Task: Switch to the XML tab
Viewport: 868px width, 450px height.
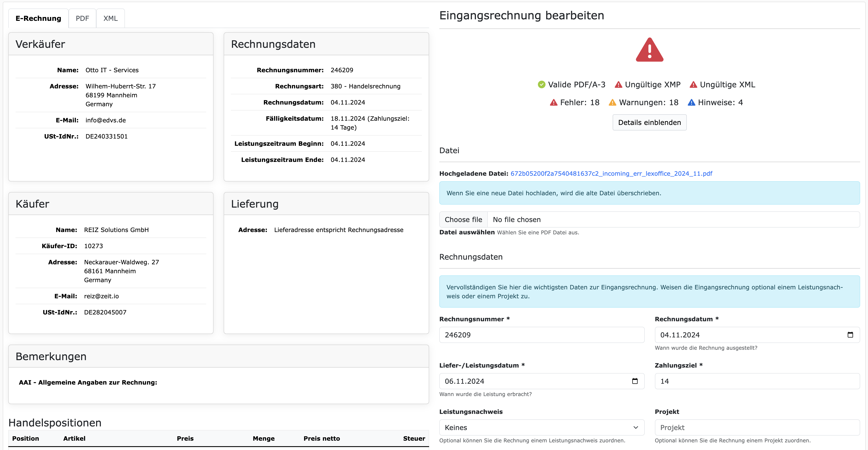Action: pyautogui.click(x=110, y=18)
